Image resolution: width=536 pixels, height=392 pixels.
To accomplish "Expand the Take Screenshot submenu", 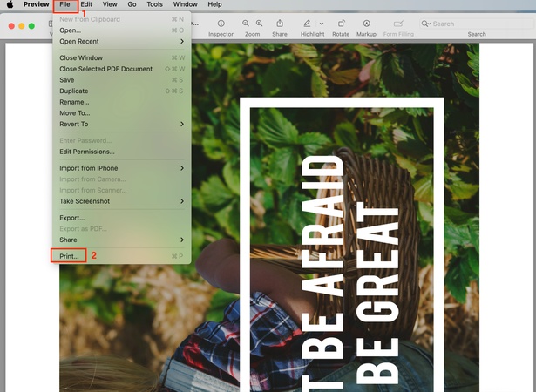I will 122,201.
